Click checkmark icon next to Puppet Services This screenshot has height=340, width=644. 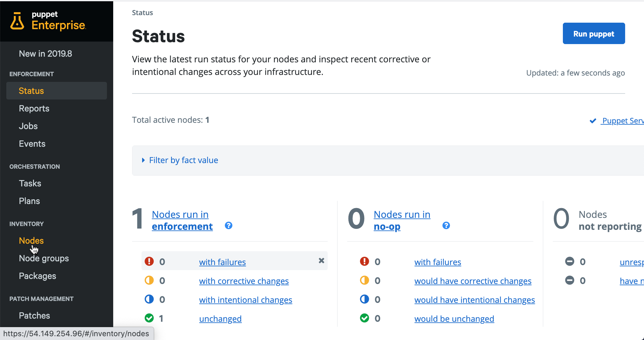[593, 121]
